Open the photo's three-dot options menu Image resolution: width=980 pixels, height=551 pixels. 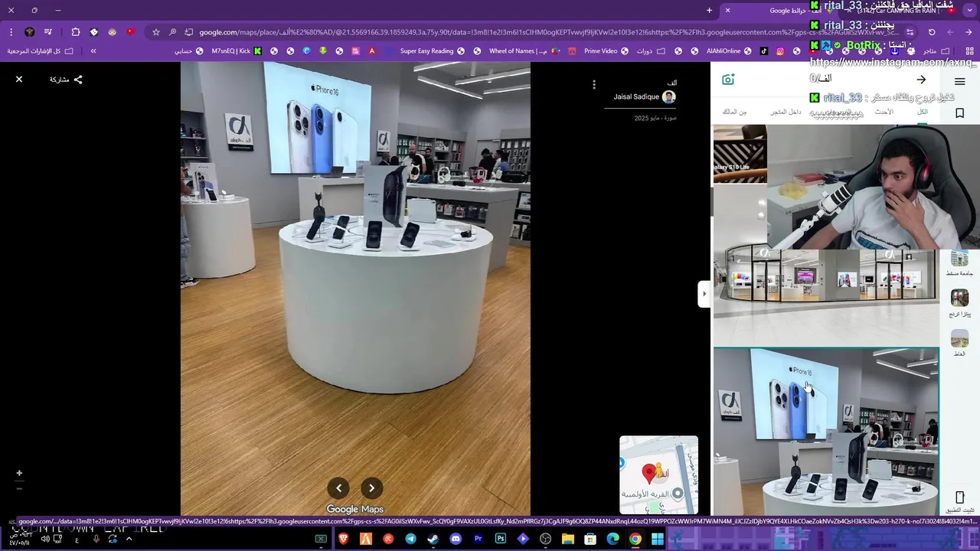594,85
